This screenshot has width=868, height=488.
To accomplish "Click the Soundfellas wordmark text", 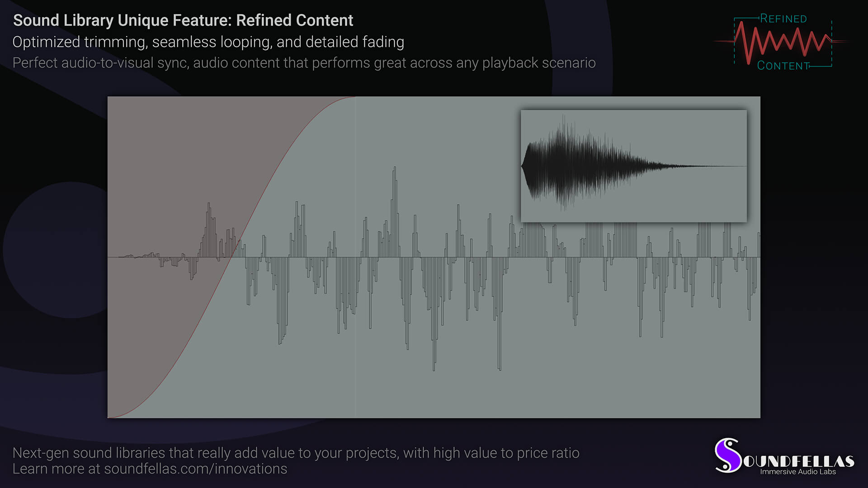I will (x=799, y=461).
